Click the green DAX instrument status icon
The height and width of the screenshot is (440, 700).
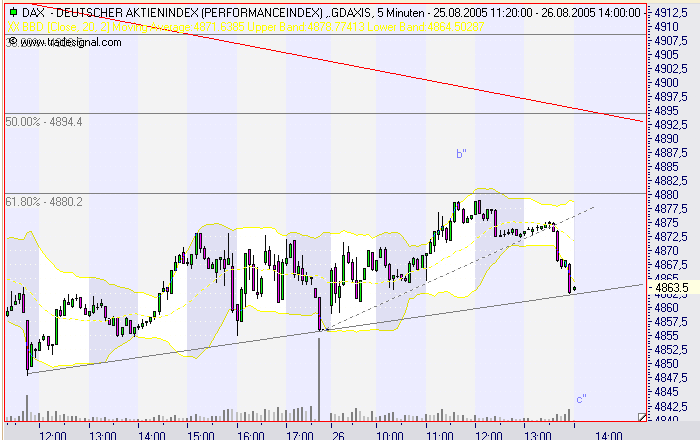13,12
